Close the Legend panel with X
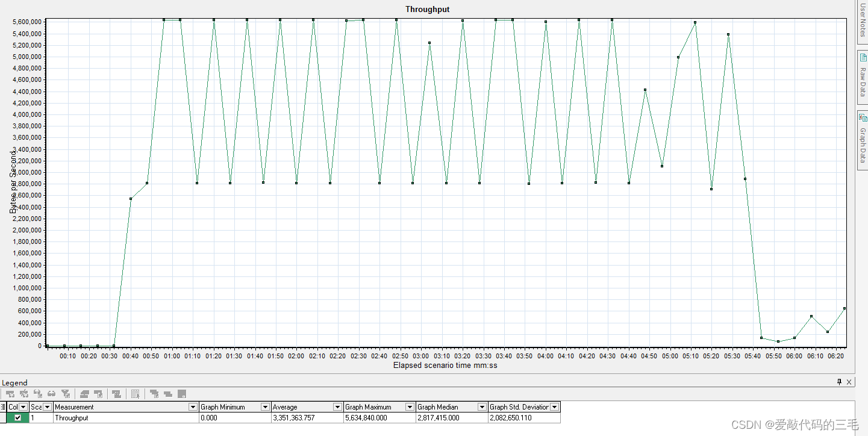Viewport: 868px width, 436px height. coord(849,382)
